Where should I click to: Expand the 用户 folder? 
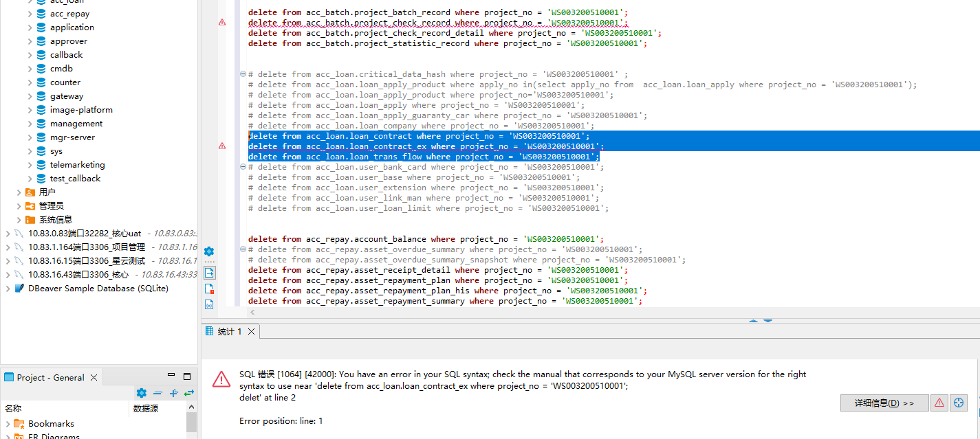click(19, 192)
